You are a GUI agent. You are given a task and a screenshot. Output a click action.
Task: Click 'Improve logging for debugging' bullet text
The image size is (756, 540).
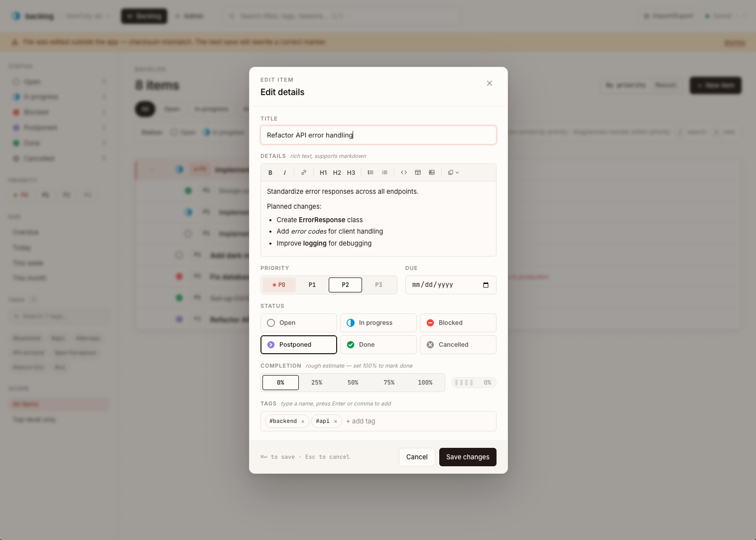coord(324,243)
